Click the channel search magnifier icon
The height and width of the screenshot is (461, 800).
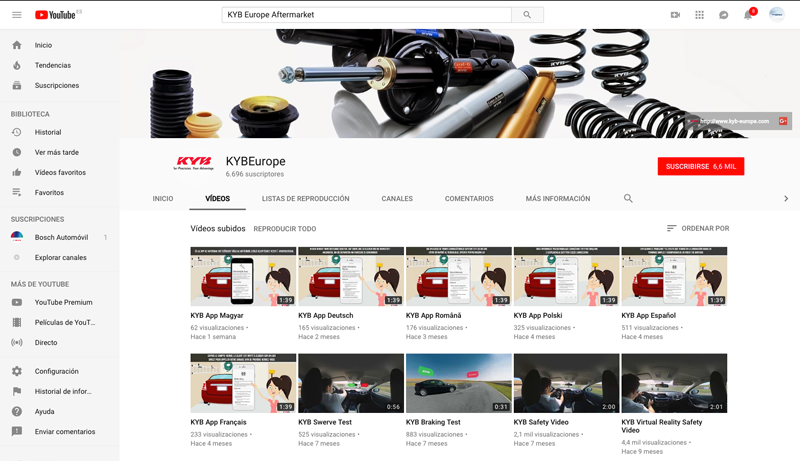[x=628, y=198]
